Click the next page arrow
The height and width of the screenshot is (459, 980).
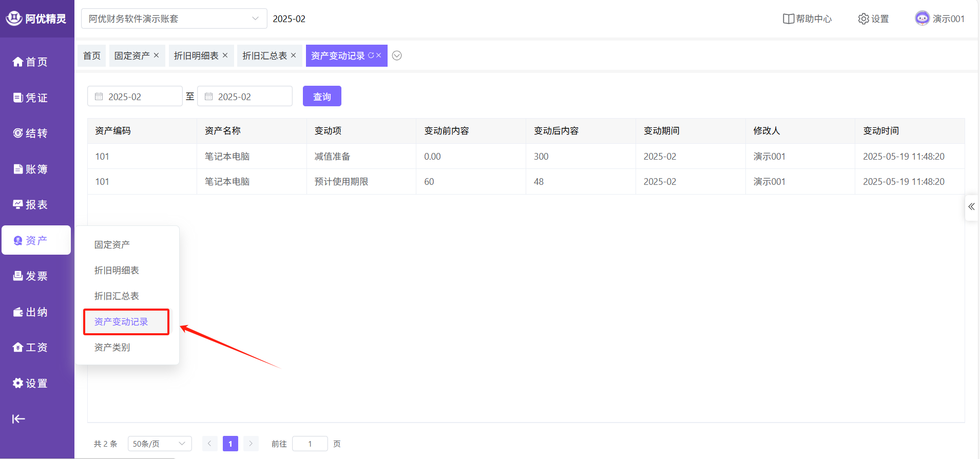(x=251, y=444)
